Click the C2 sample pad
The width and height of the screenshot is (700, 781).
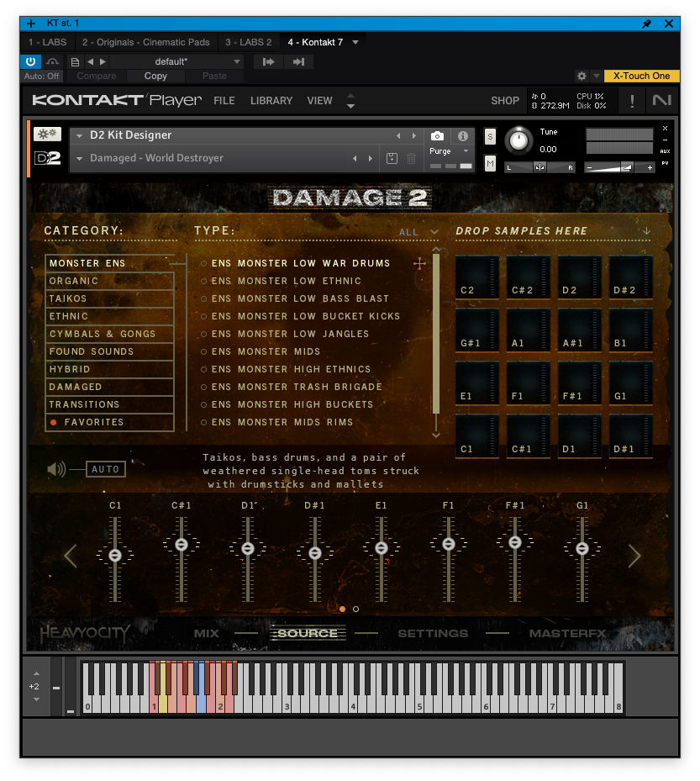(x=477, y=277)
